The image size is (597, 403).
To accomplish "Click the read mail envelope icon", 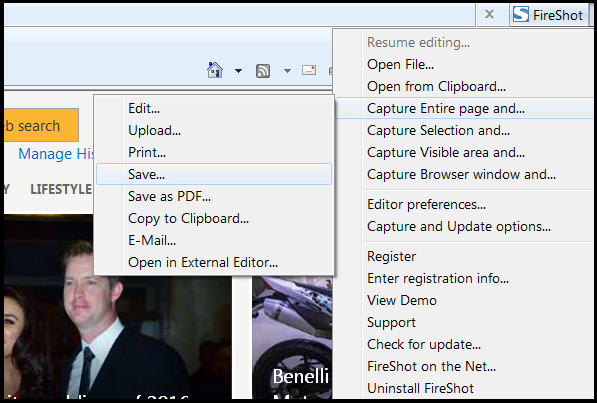I will (x=309, y=70).
